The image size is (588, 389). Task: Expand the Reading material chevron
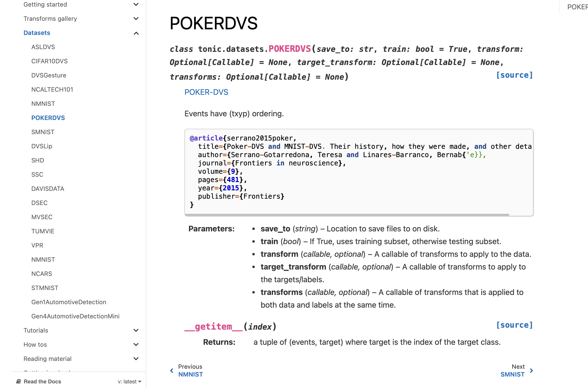(136, 359)
